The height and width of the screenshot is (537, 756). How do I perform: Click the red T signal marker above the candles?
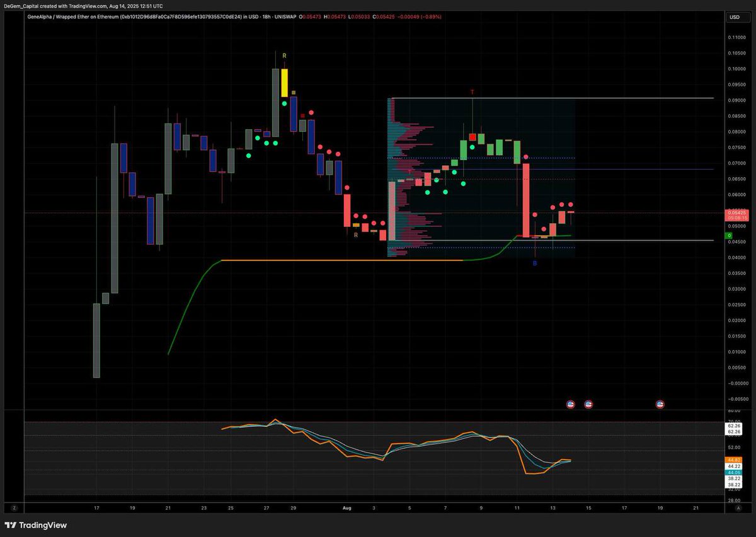pyautogui.click(x=472, y=92)
